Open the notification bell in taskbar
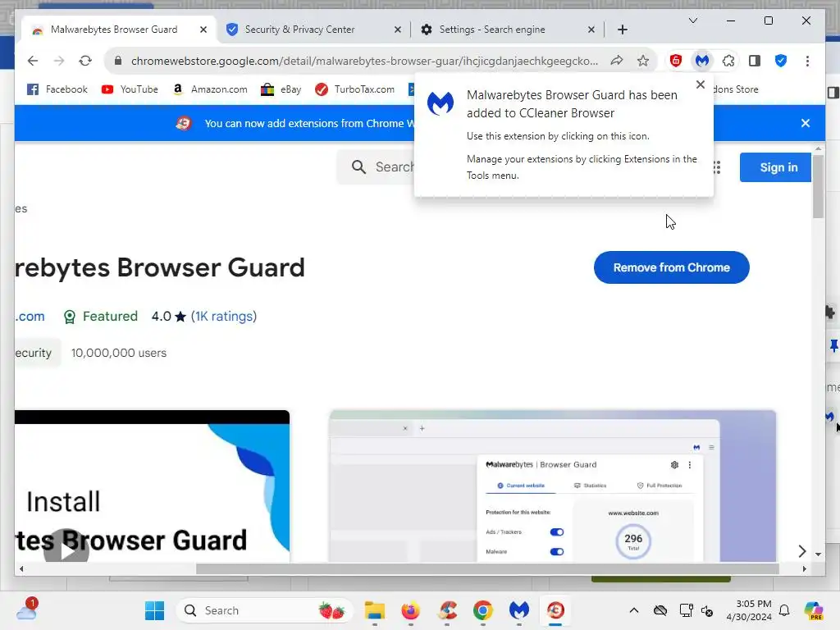This screenshot has width=840, height=630. pyautogui.click(x=784, y=610)
